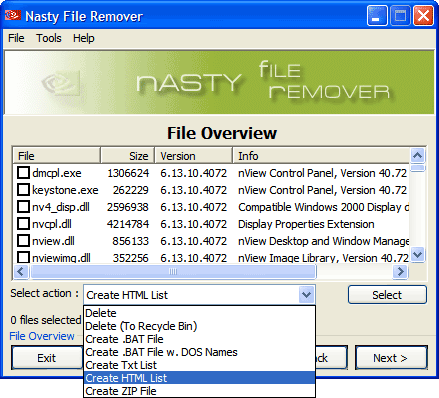Image resolution: width=439 pixels, height=398 pixels.
Task: Tick the checkbox for nview.dll
Action: [x=23, y=241]
